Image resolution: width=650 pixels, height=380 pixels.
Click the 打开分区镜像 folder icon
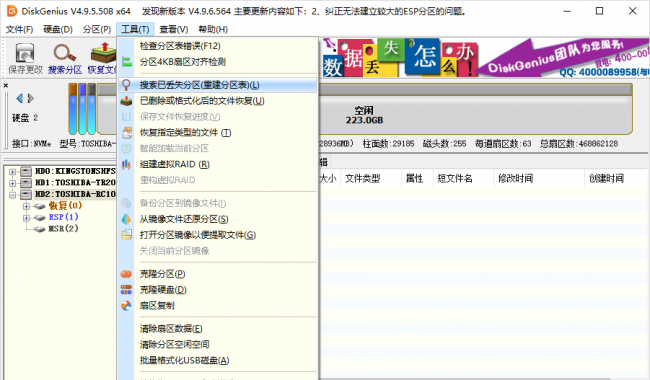126,235
